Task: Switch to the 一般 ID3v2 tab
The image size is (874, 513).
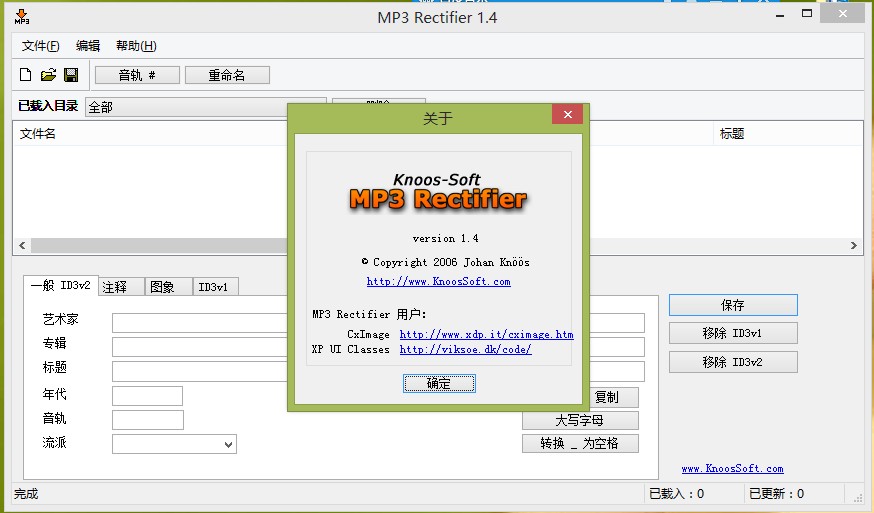Action: coord(60,285)
